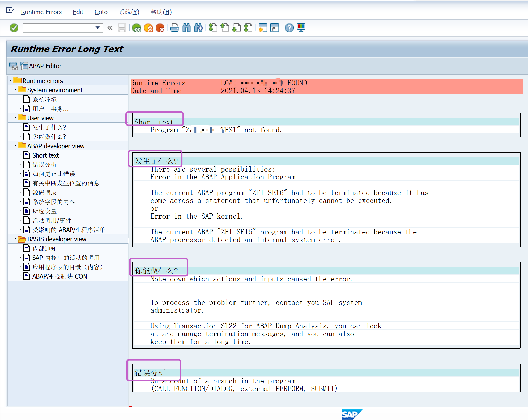This screenshot has height=420, width=528.
Task: Click the ABAP Editor button
Action: coord(41,66)
